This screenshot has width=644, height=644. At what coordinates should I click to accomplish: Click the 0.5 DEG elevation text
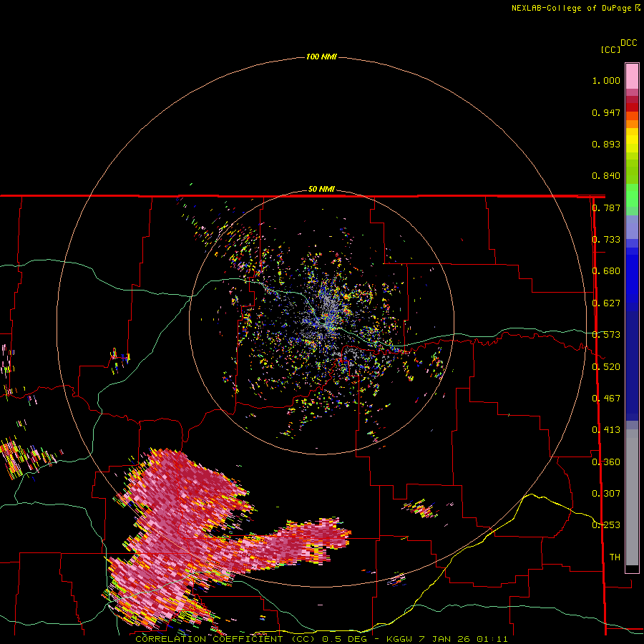[344, 639]
